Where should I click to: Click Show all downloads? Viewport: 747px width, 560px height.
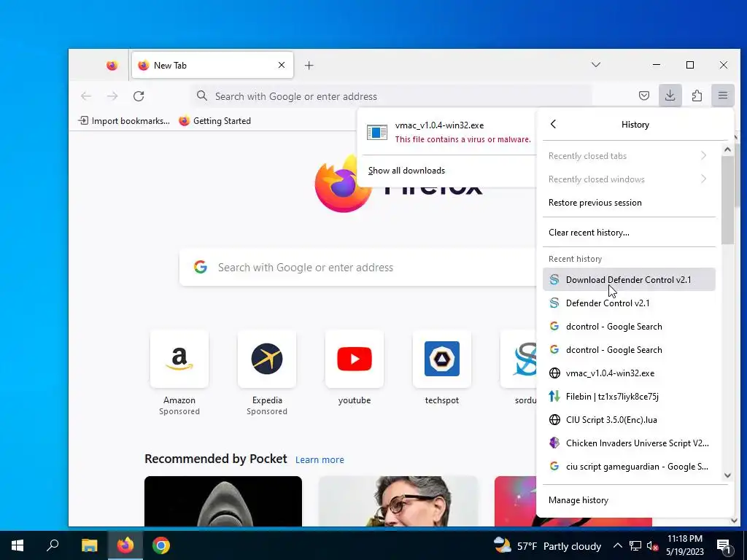pyautogui.click(x=406, y=171)
